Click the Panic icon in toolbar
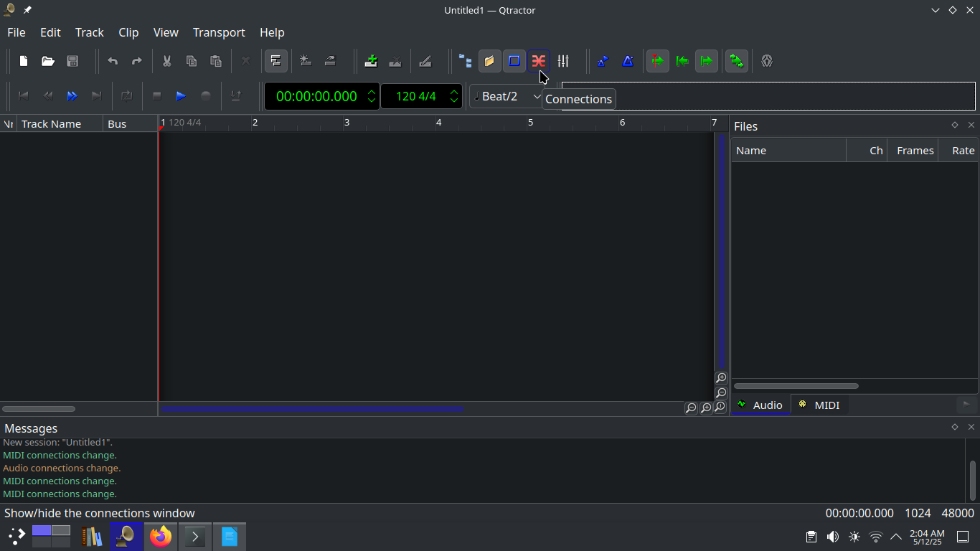 coord(767,61)
